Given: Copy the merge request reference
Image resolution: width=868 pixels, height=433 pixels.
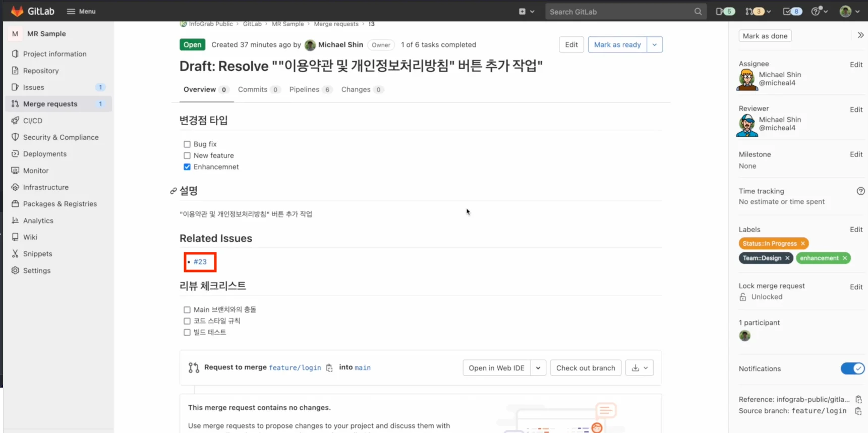Looking at the screenshot, I should click(x=858, y=400).
